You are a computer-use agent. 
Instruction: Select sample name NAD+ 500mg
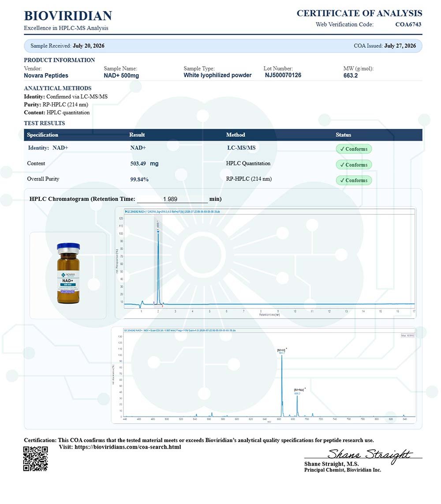121,75
